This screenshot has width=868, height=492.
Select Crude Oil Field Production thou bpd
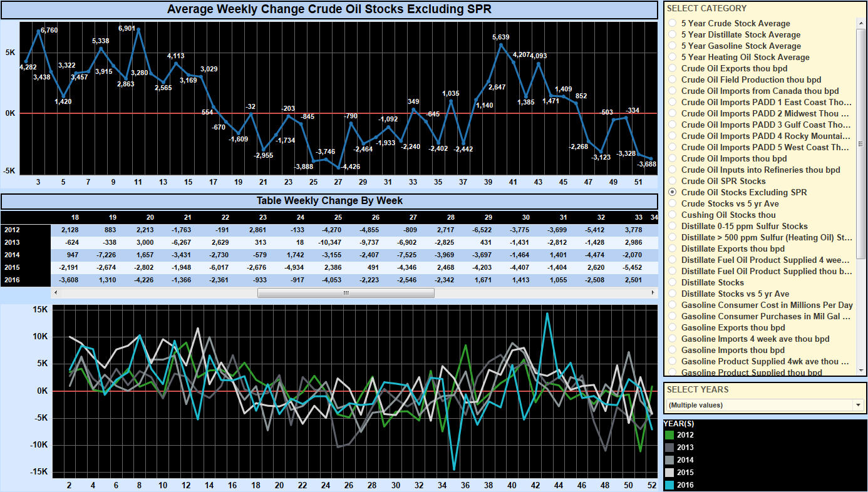click(x=673, y=79)
